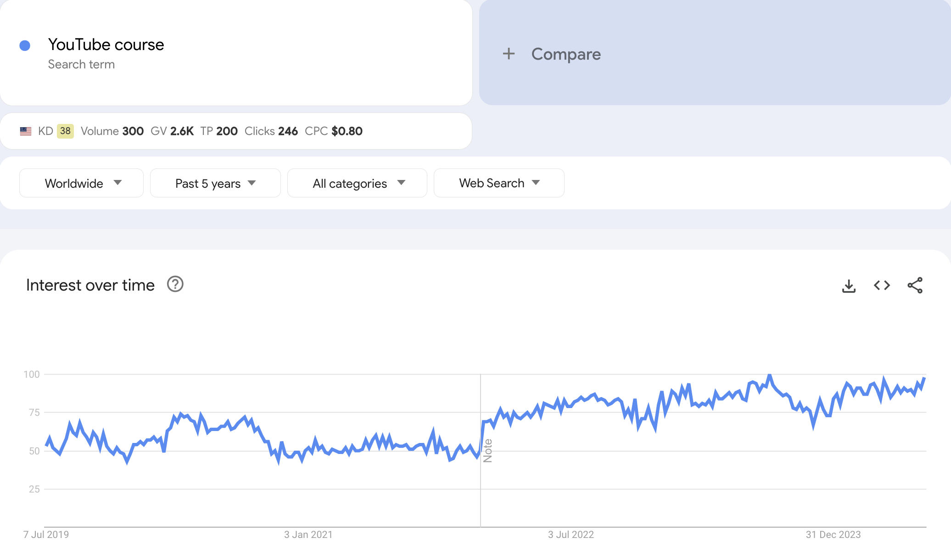This screenshot has width=951, height=560.
Task: Click the embed code icon
Action: 882,286
